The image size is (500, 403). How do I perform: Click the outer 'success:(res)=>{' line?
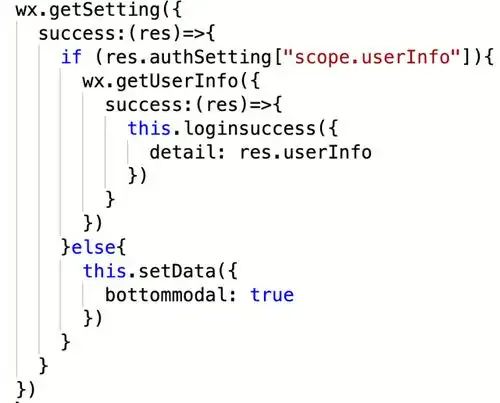pos(127,33)
